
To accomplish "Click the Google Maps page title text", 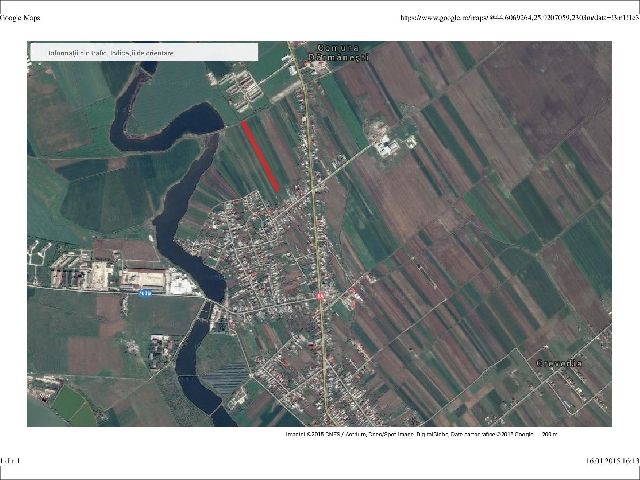I will click(x=20, y=18).
